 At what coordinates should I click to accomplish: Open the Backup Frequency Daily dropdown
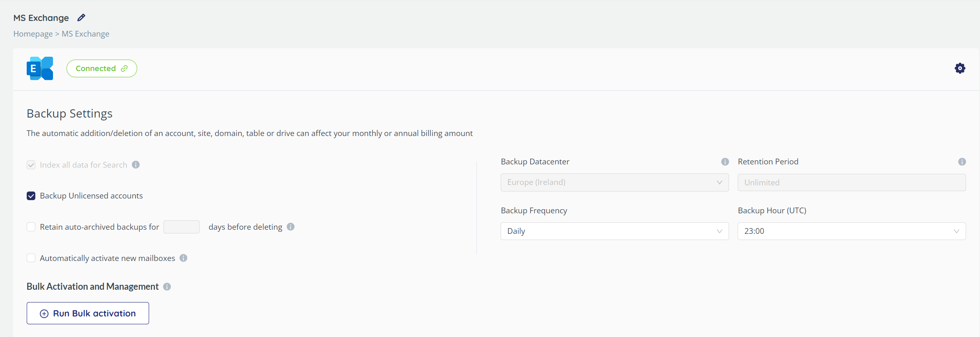(x=614, y=231)
